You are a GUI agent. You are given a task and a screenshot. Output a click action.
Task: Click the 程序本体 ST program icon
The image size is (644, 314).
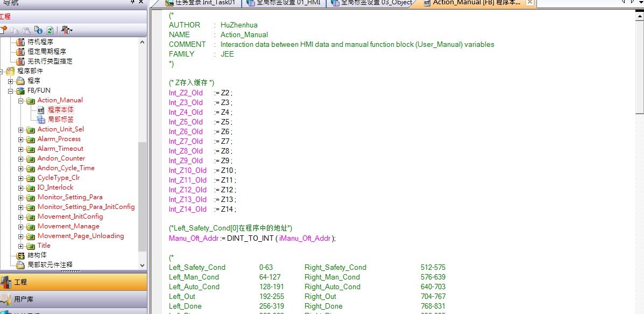click(41, 110)
